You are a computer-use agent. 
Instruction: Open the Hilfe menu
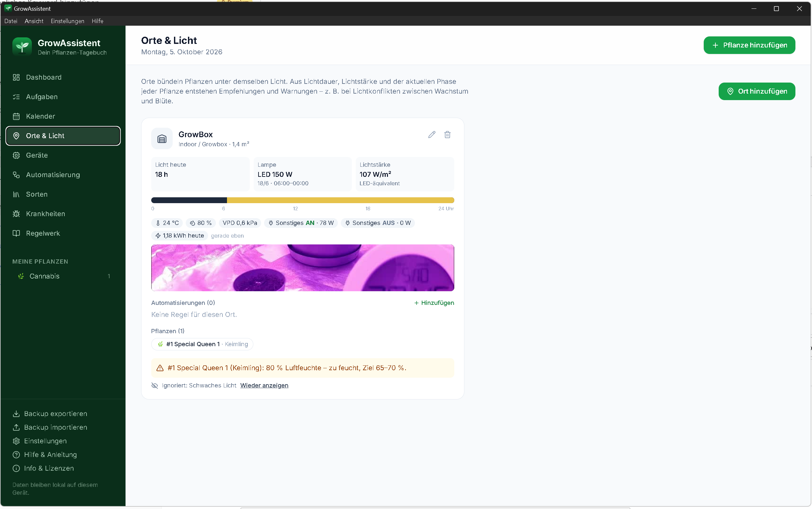pos(97,21)
